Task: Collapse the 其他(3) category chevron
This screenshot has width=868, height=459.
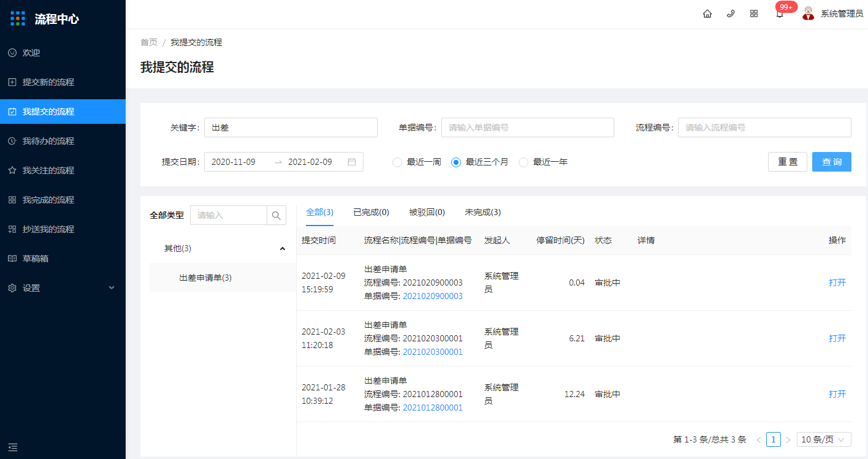Action: pos(283,248)
